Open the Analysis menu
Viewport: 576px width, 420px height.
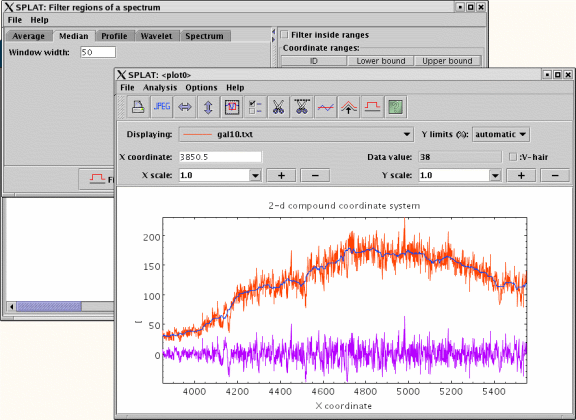160,87
